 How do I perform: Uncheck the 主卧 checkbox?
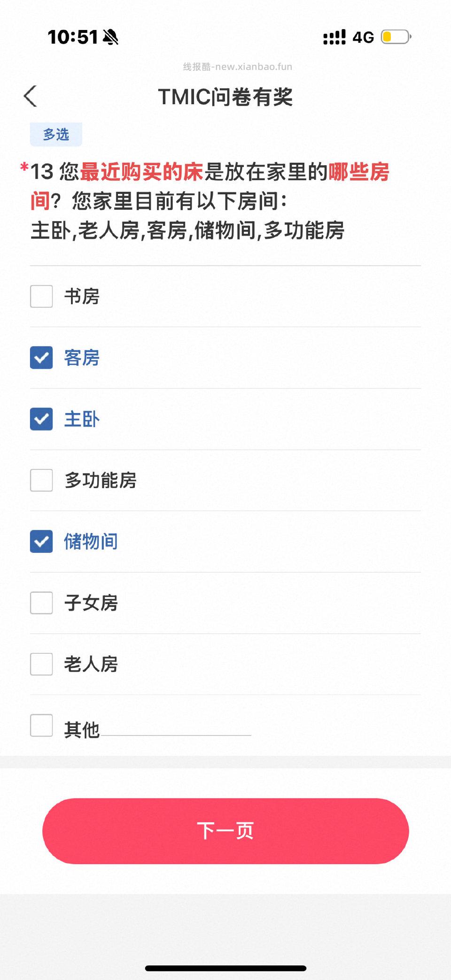(41, 419)
